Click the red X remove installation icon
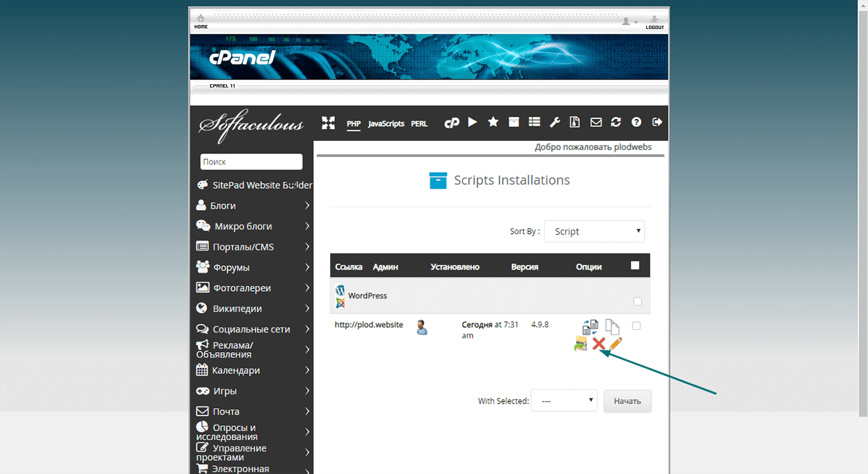Image resolution: width=868 pixels, height=474 pixels. 598,344
